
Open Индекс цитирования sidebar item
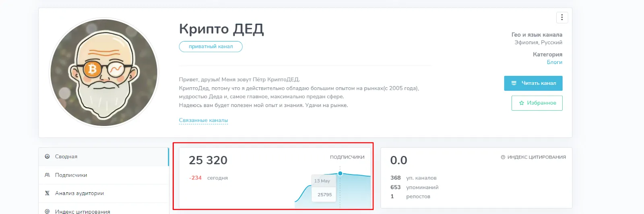tap(104, 210)
